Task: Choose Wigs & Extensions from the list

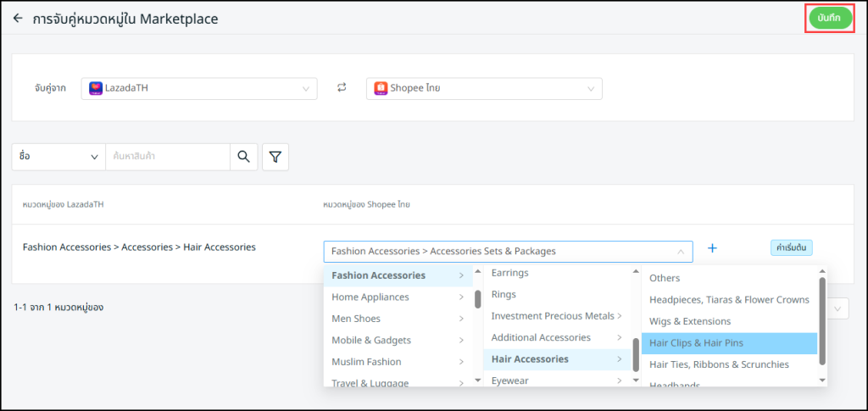Action: click(x=689, y=321)
